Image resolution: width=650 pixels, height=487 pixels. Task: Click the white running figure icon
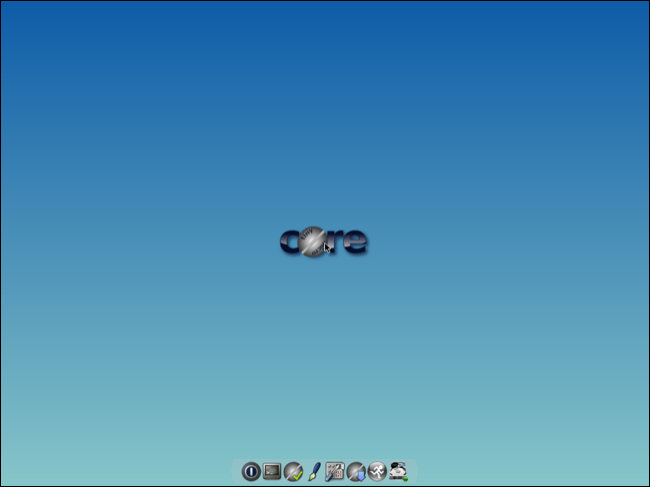(x=377, y=471)
